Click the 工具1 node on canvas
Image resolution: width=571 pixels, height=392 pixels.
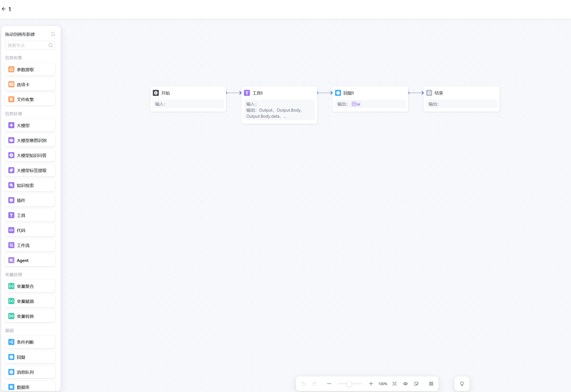[x=279, y=93]
